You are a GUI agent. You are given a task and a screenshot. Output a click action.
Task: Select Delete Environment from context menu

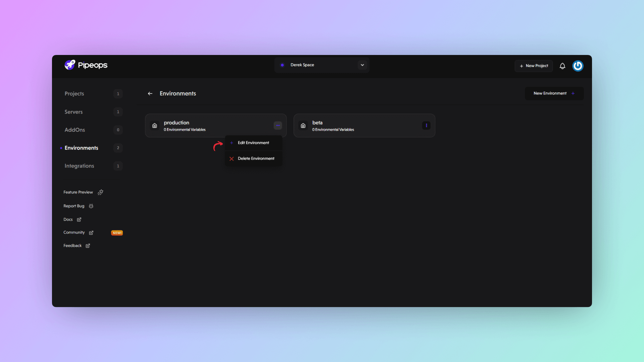[x=256, y=158]
